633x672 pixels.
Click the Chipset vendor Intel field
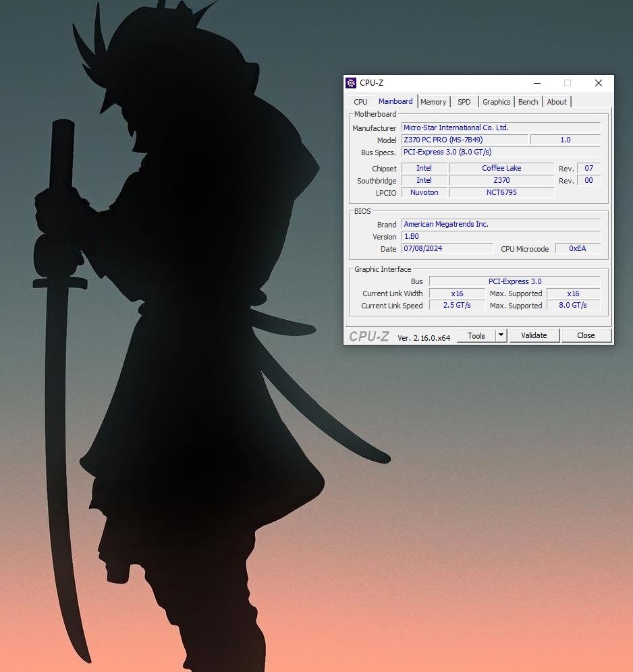[x=424, y=168]
